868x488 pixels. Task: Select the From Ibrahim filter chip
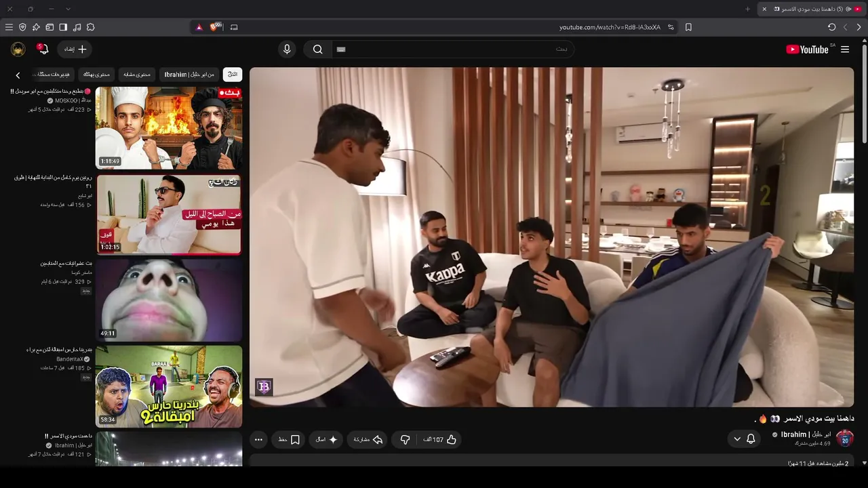click(x=189, y=75)
